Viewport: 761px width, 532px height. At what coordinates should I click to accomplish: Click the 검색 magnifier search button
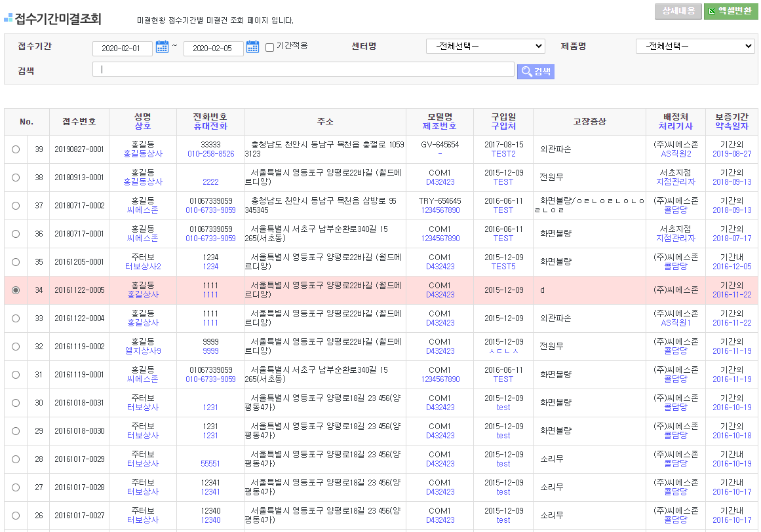536,71
